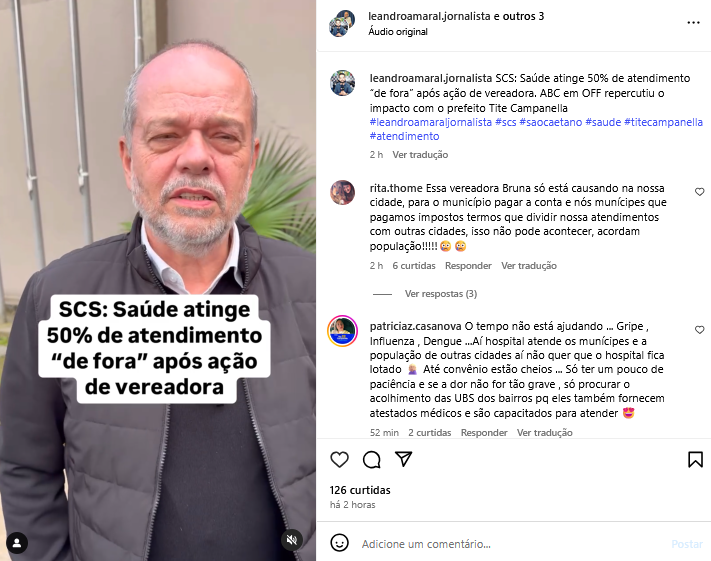Expand Ver respostas (3) replies
The width and height of the screenshot is (711, 561).
[441, 294]
